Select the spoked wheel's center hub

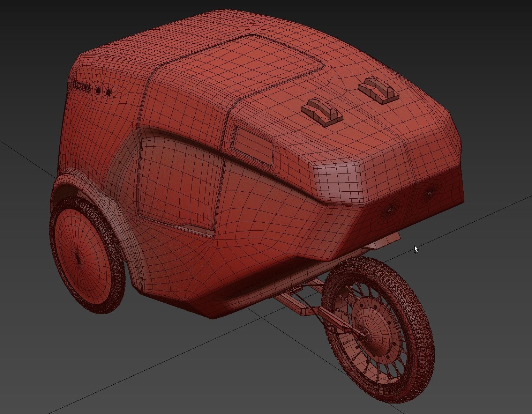pos(377,330)
